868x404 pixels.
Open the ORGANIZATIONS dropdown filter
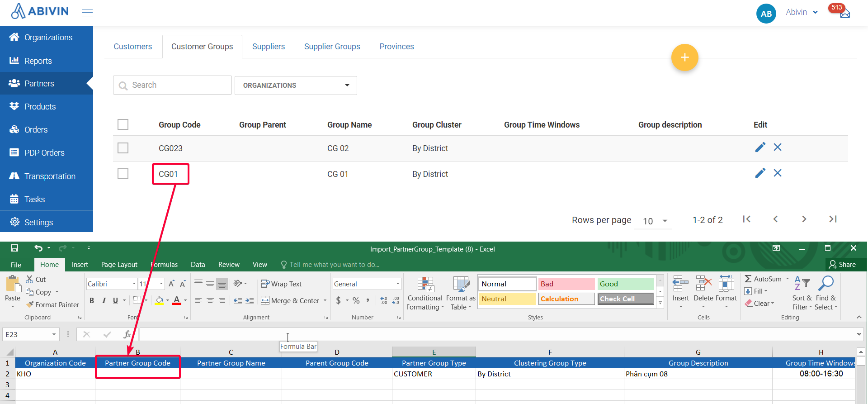[296, 85]
